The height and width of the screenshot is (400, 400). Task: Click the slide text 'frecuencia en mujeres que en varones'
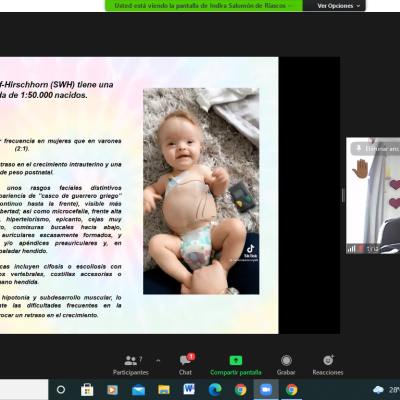coord(63,141)
